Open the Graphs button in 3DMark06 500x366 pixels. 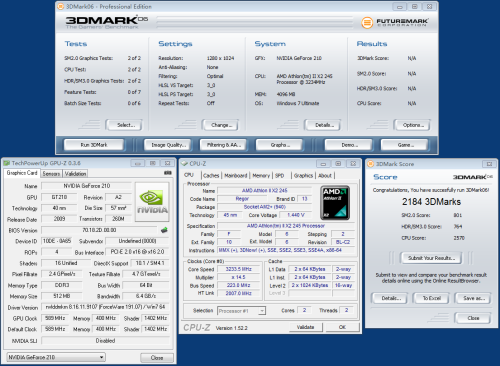[279, 145]
